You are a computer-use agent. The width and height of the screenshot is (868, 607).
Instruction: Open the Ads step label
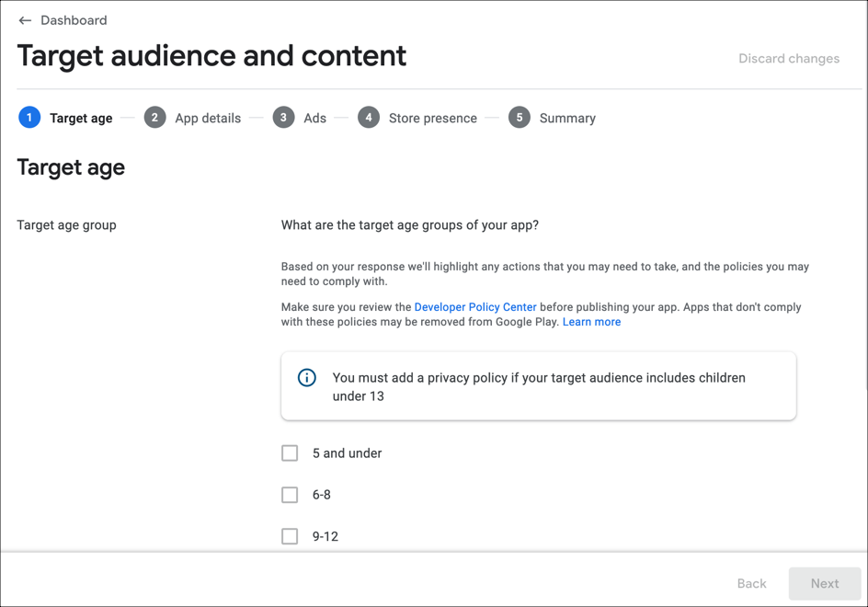(x=315, y=118)
